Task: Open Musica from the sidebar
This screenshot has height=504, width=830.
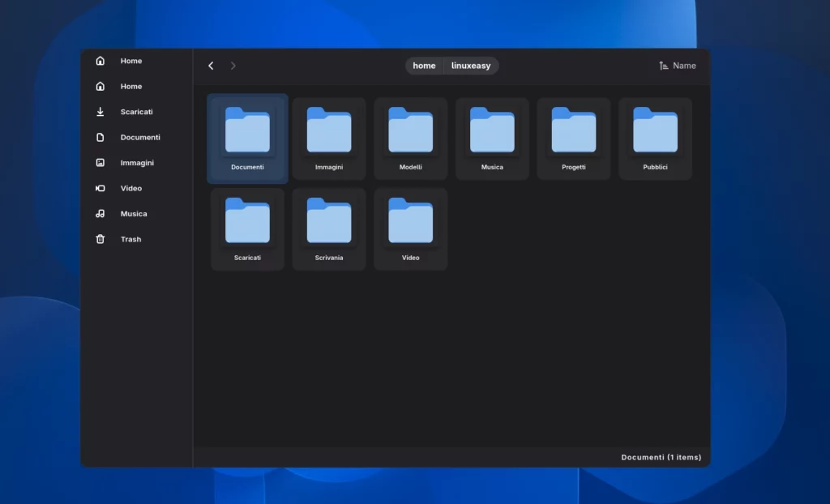Action: coord(133,214)
